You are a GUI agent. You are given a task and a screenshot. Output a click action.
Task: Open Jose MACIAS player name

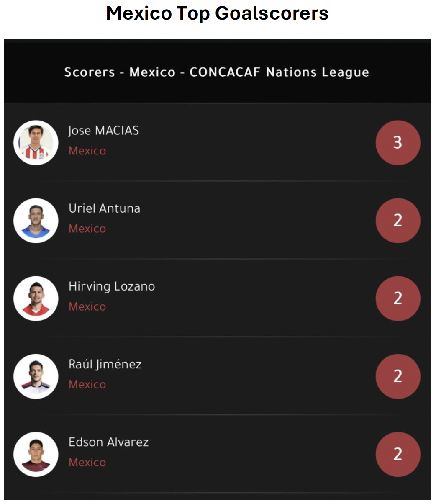click(104, 131)
